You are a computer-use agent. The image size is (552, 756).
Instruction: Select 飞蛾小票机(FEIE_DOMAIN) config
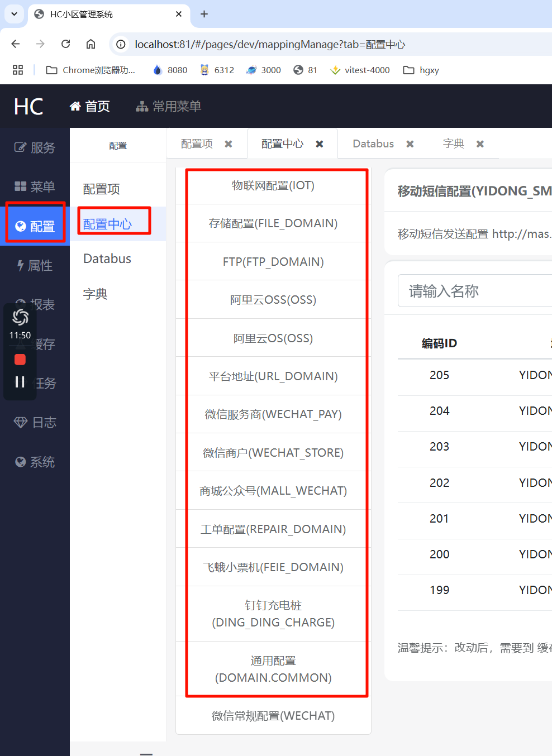(273, 567)
